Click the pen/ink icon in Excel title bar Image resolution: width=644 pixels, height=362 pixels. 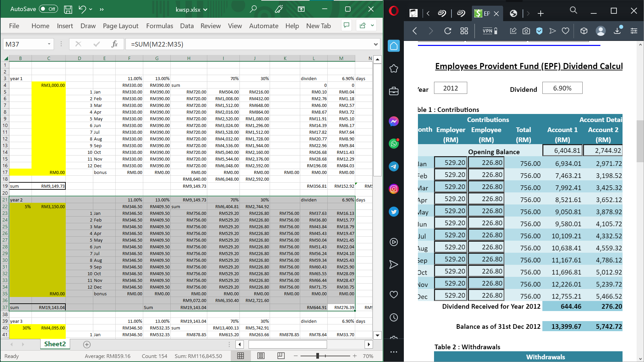tap(279, 9)
